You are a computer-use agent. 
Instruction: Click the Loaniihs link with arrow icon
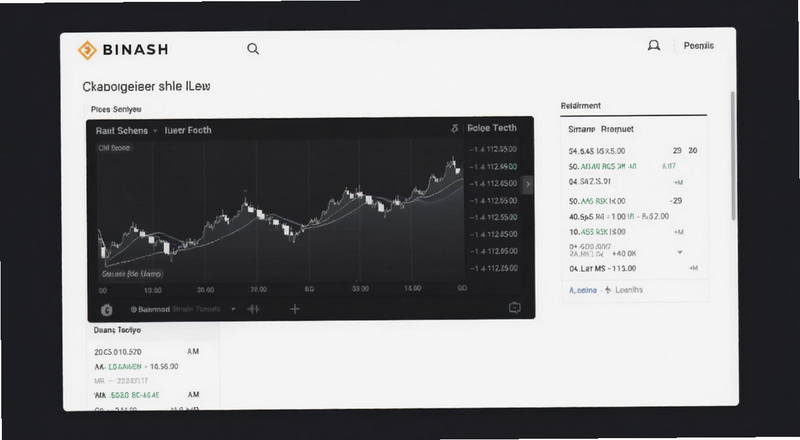pyautogui.click(x=623, y=290)
